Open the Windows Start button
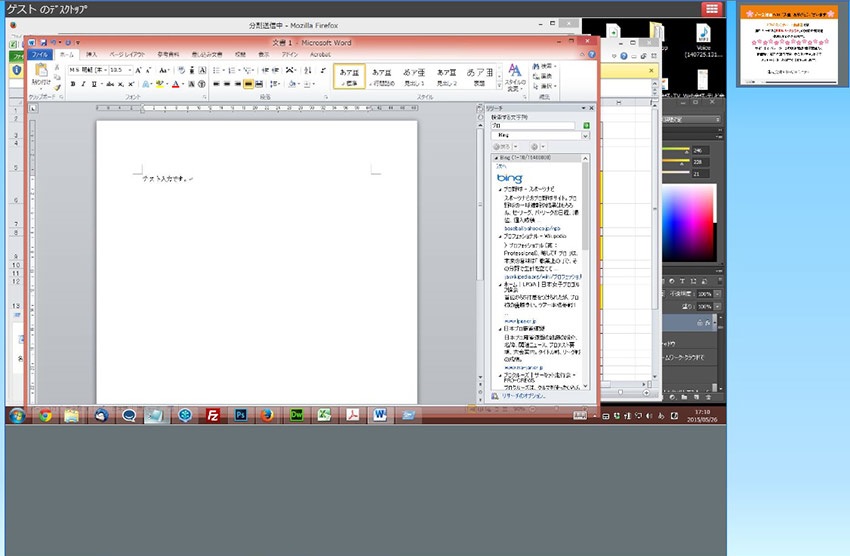 coord(17,416)
